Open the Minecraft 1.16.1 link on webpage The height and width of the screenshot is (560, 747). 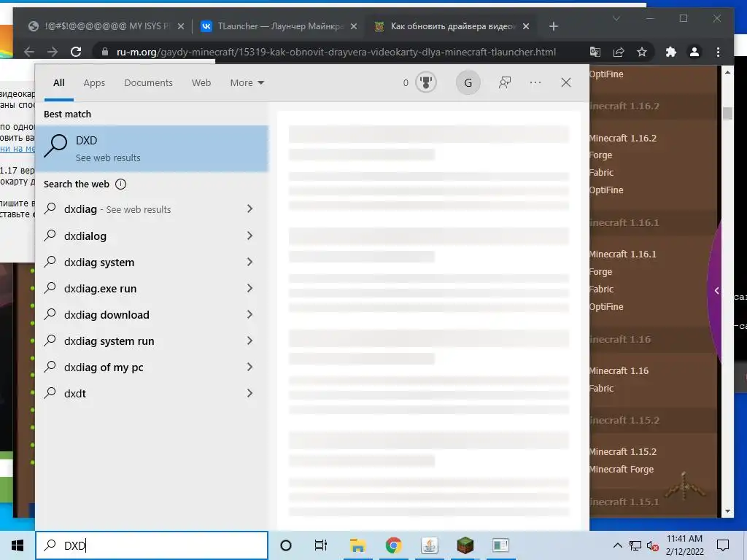622,254
